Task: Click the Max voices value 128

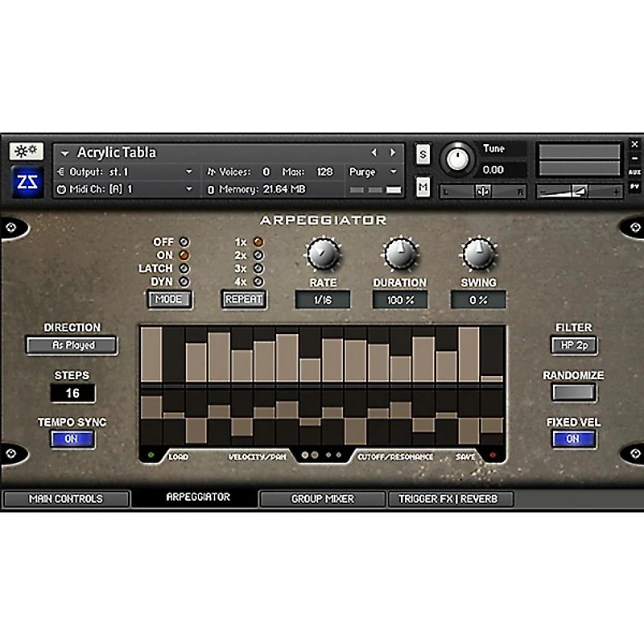Action: click(324, 171)
